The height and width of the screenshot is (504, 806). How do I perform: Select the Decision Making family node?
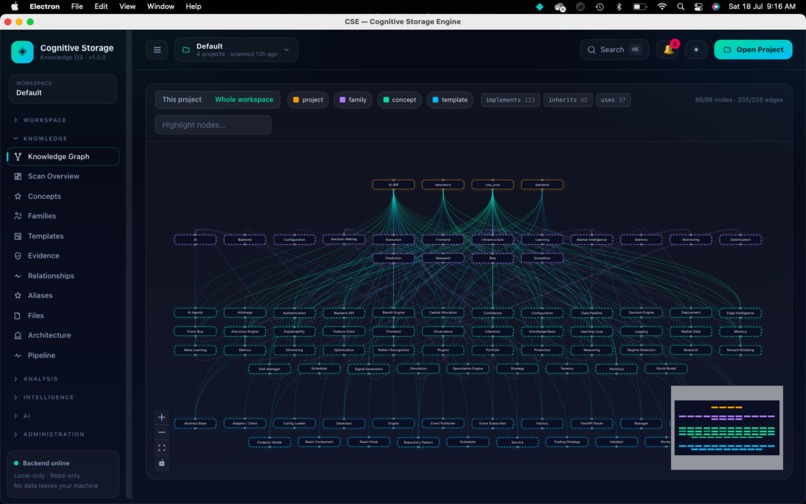[344, 239]
